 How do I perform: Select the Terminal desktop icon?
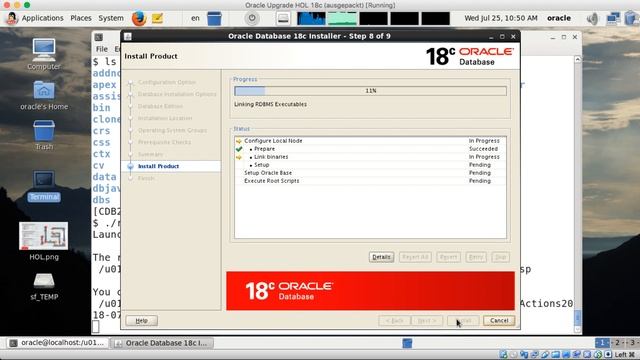tap(44, 186)
